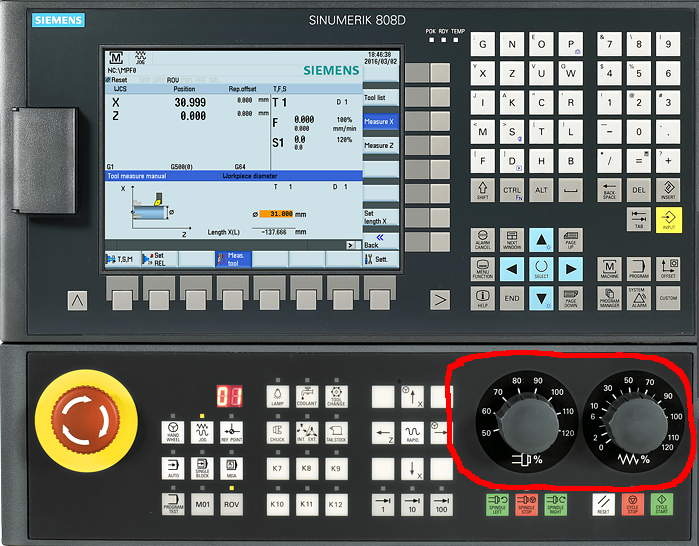The height and width of the screenshot is (546, 699).
Task: Click the yellow INPUT key
Action: (x=668, y=220)
